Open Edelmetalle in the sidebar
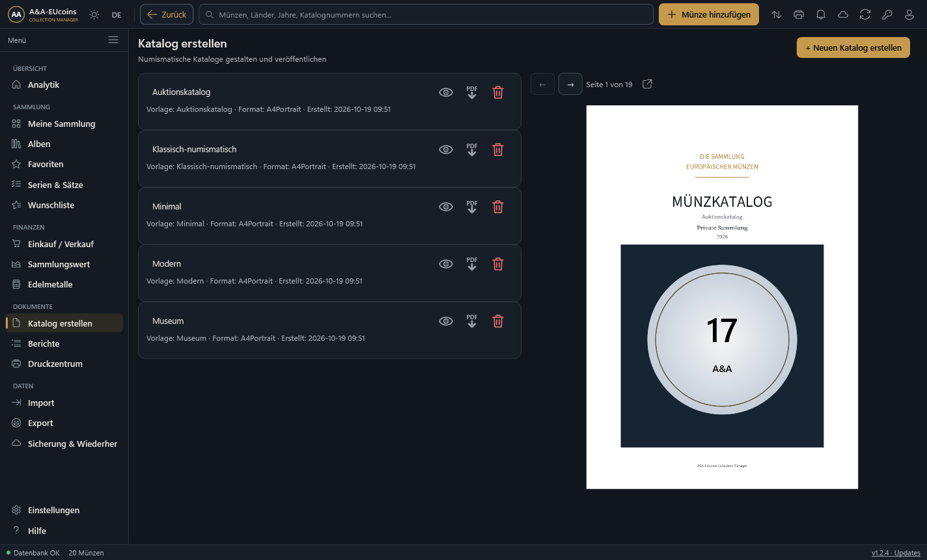This screenshot has width=927, height=560. click(x=64, y=284)
